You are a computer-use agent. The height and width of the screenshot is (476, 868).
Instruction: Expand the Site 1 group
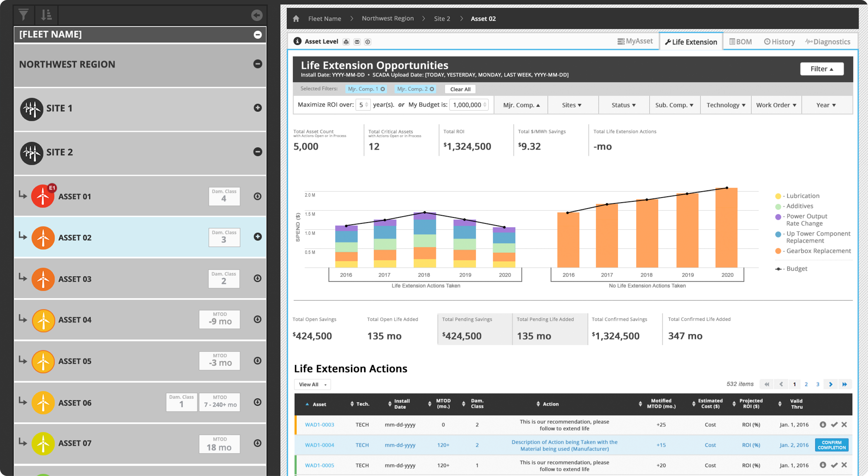pyautogui.click(x=257, y=108)
